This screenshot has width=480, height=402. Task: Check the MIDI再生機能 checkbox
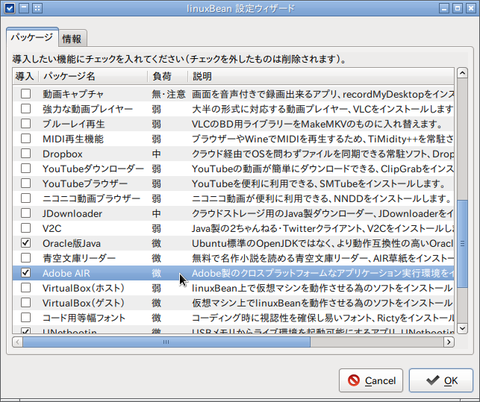26,138
